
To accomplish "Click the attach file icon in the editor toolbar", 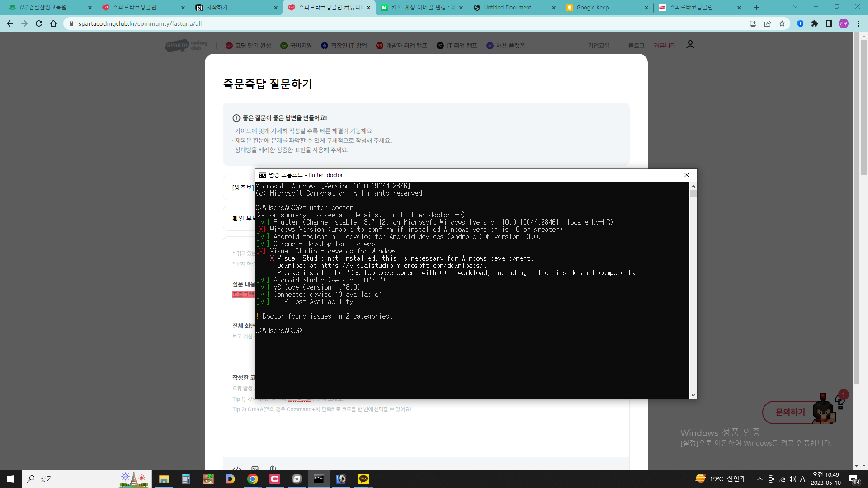I will tap(273, 469).
